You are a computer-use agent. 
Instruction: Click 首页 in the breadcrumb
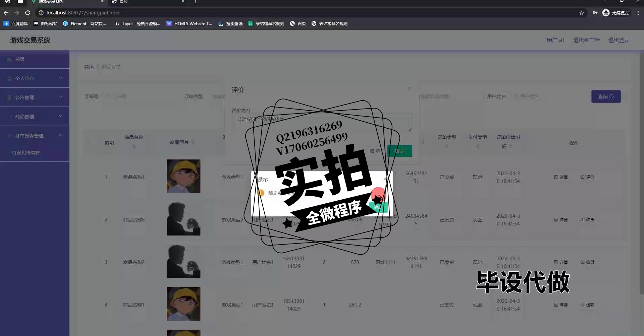pos(89,67)
